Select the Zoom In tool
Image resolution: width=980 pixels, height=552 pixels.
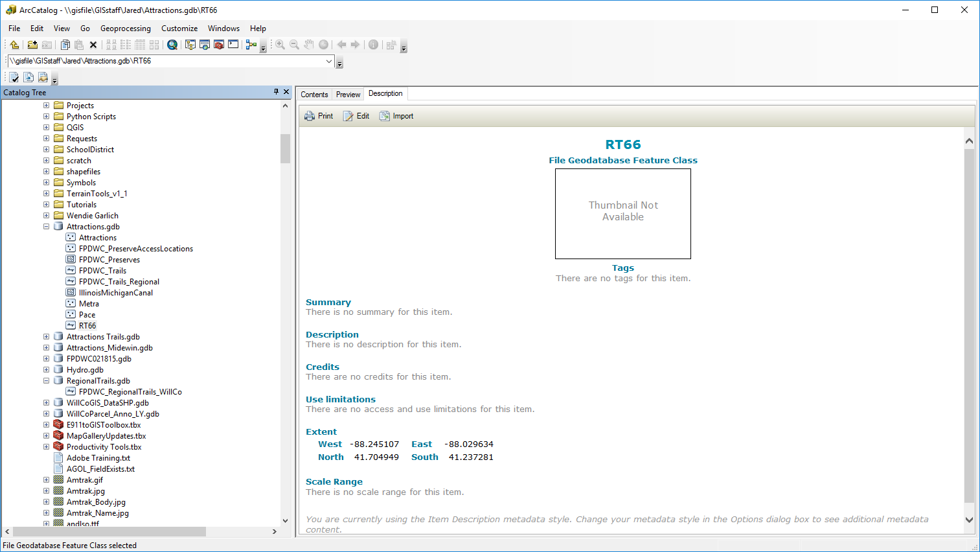280,45
